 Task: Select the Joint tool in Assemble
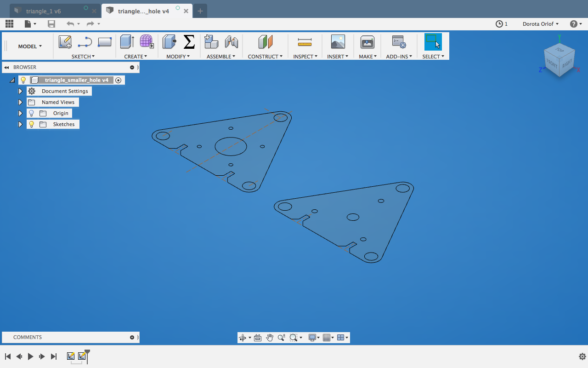(232, 42)
